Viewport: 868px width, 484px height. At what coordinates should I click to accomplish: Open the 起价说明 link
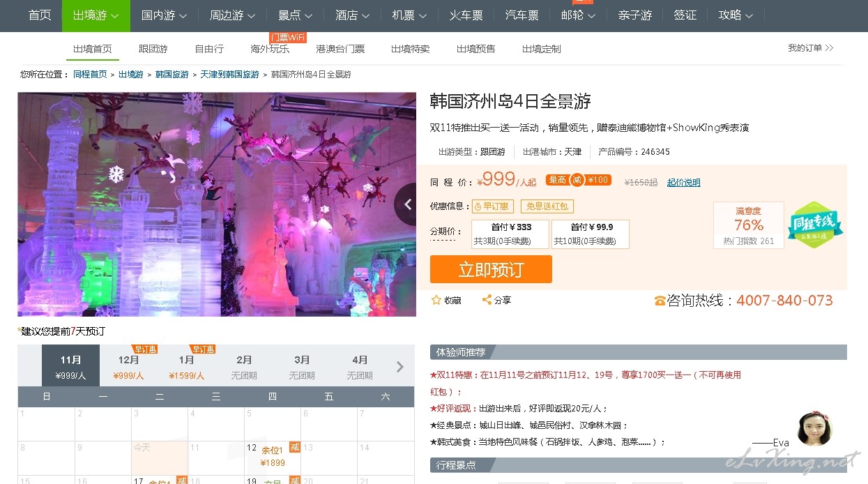click(684, 183)
